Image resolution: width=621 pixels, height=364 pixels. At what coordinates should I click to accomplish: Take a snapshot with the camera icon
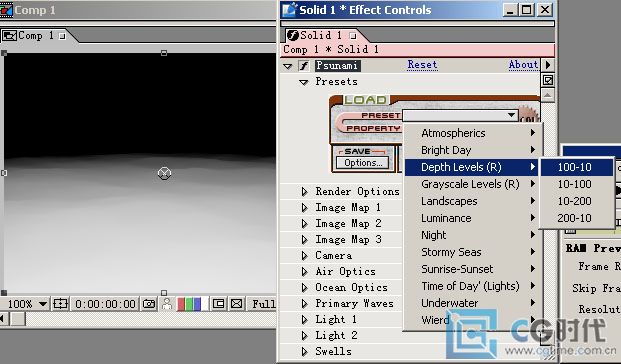[x=149, y=304]
